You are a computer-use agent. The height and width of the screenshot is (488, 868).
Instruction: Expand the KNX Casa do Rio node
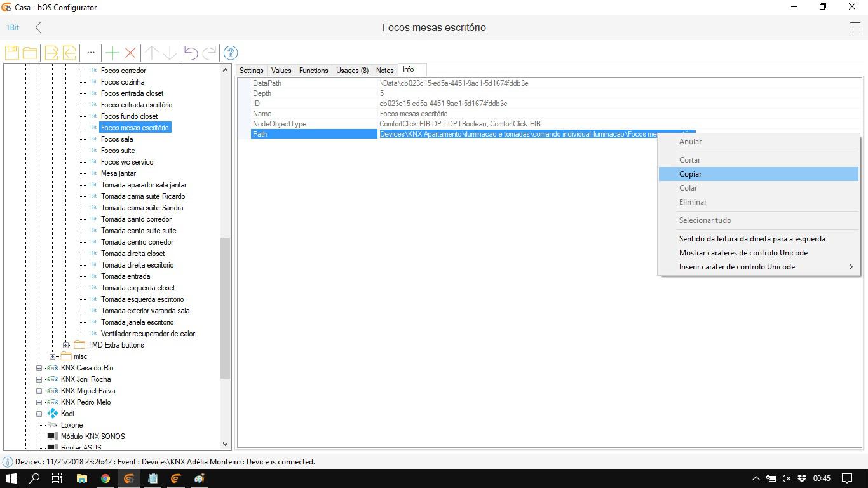pyautogui.click(x=39, y=368)
